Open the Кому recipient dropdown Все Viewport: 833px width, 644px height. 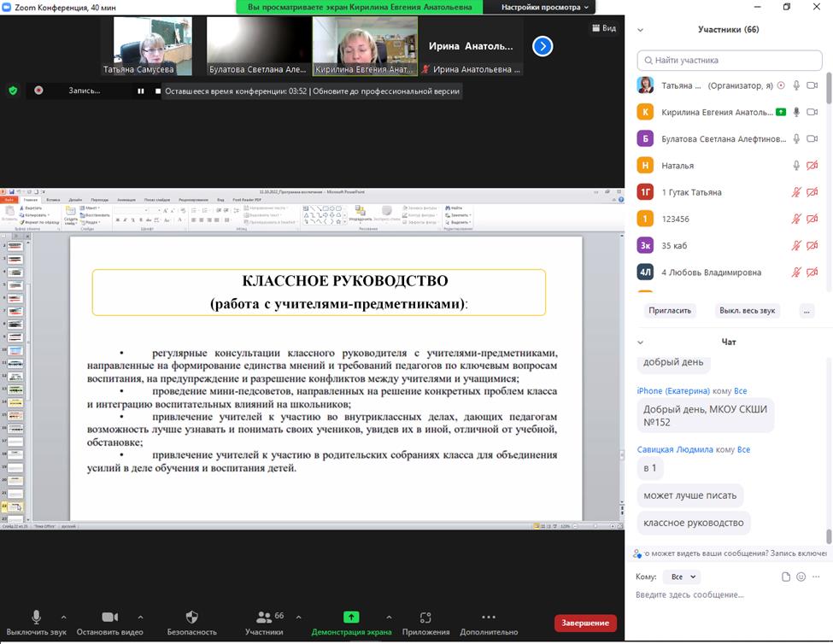click(x=683, y=577)
